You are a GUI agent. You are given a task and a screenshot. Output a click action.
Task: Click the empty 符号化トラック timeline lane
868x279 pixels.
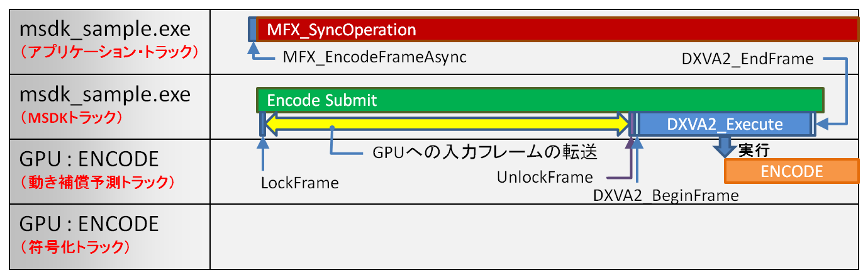[x=535, y=236]
